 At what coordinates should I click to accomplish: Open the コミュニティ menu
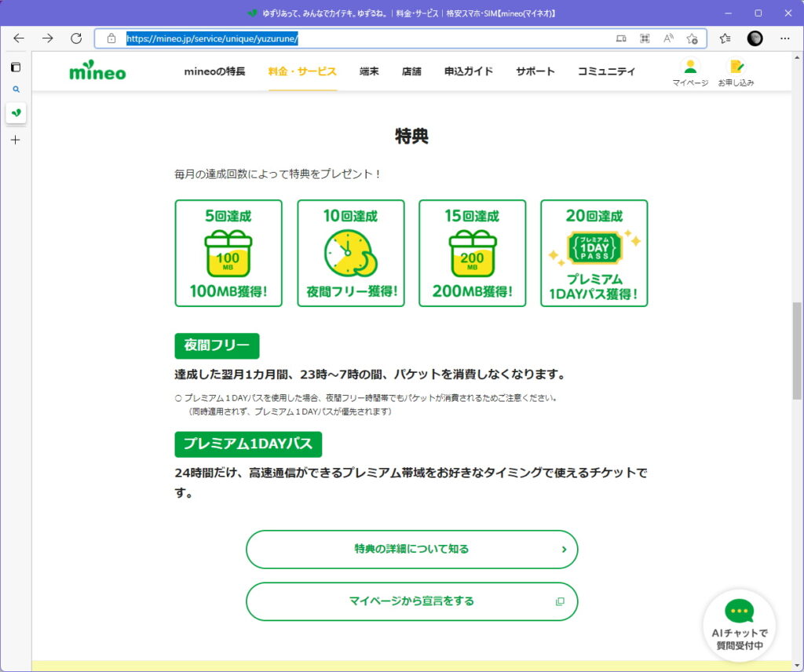pos(607,71)
